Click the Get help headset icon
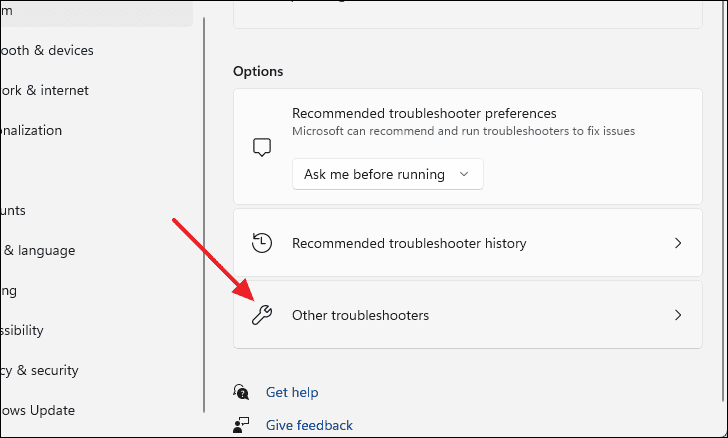 pyautogui.click(x=241, y=392)
